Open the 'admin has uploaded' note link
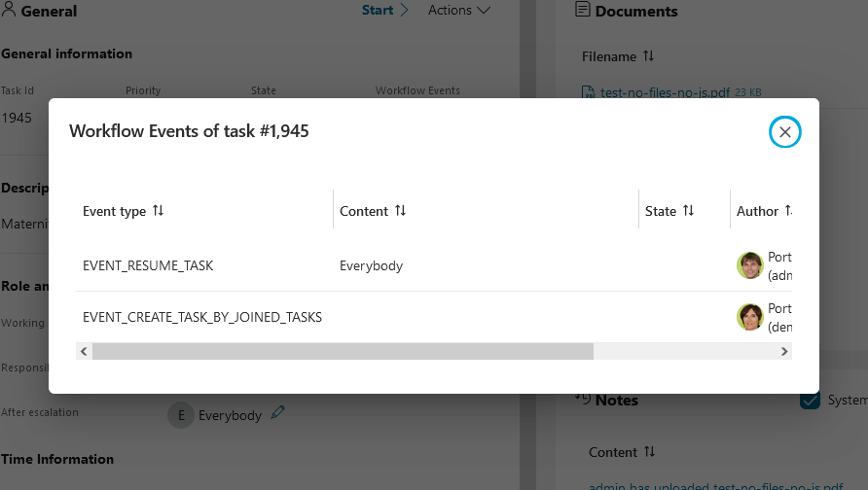The width and height of the screenshot is (868, 490). (x=716, y=485)
